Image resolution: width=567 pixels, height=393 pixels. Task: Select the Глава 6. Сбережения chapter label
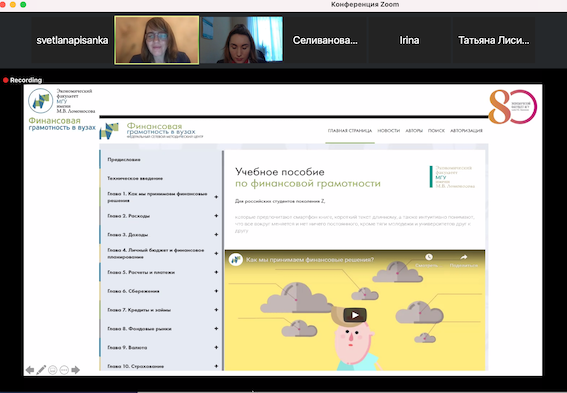133,291
